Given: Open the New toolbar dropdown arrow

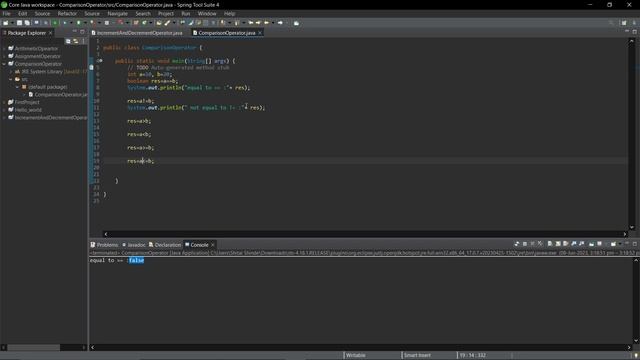Looking at the screenshot, I should tap(12, 23).
